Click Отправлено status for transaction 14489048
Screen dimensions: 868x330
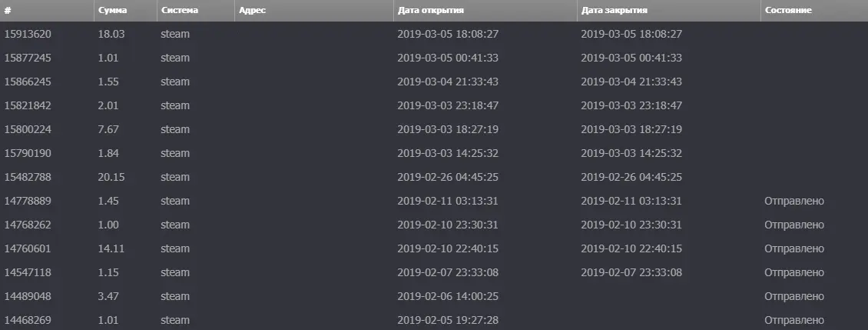[794, 297]
